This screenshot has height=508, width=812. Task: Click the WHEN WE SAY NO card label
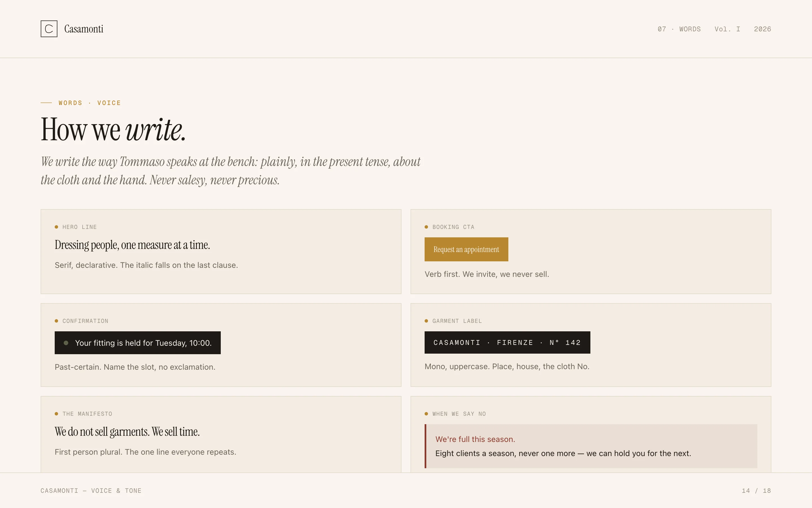click(459, 414)
